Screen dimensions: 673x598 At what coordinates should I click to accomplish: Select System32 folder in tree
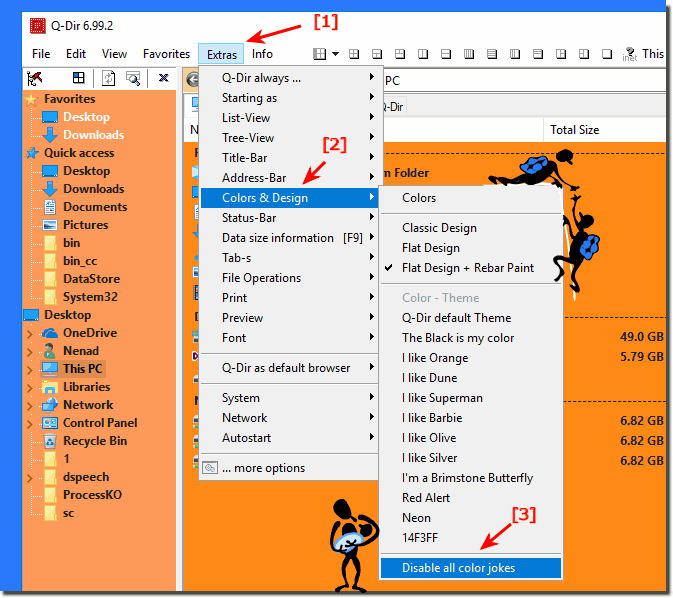click(x=90, y=297)
